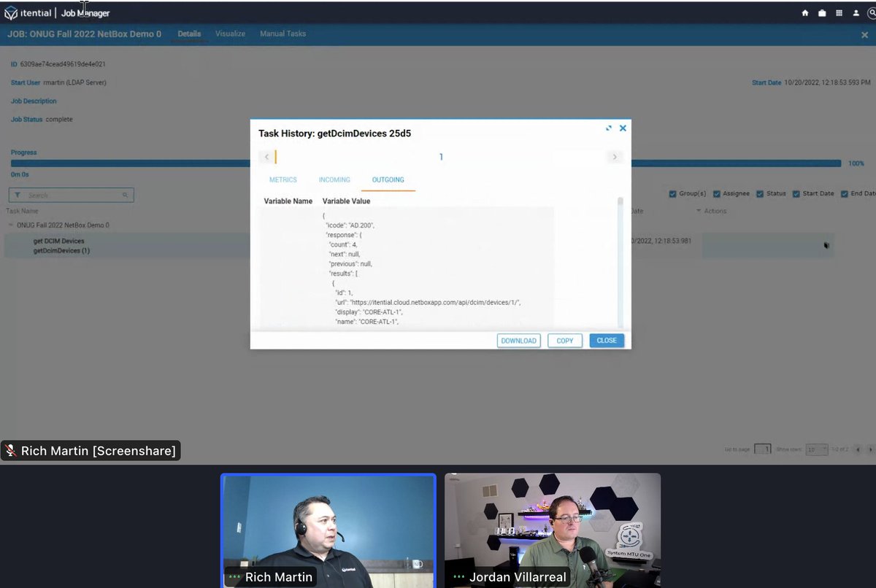Click iteration number 1 in dialog
The height and width of the screenshot is (588, 876).
click(x=441, y=157)
